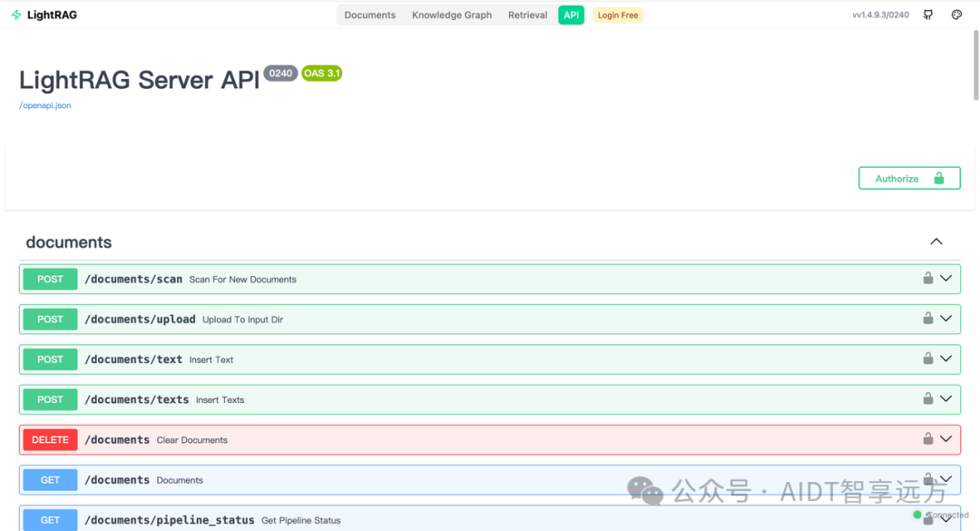Click the 'Insert Text' description text
This screenshot has height=531, width=980.
point(211,359)
